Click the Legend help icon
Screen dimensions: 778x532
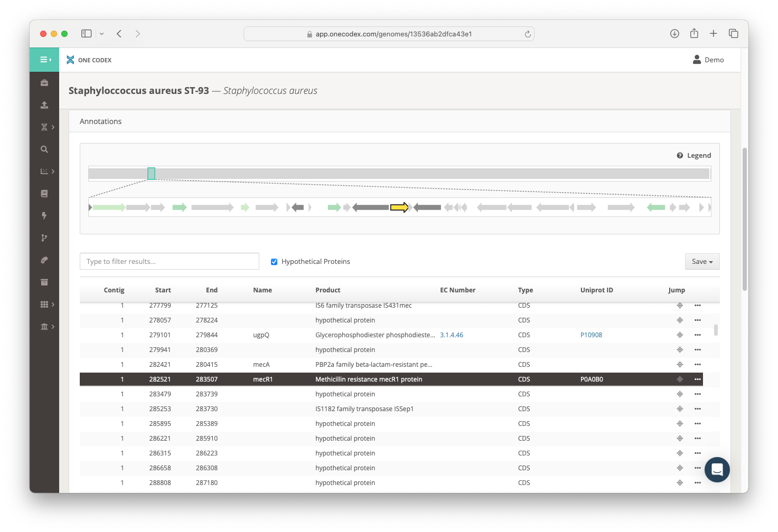(x=680, y=156)
